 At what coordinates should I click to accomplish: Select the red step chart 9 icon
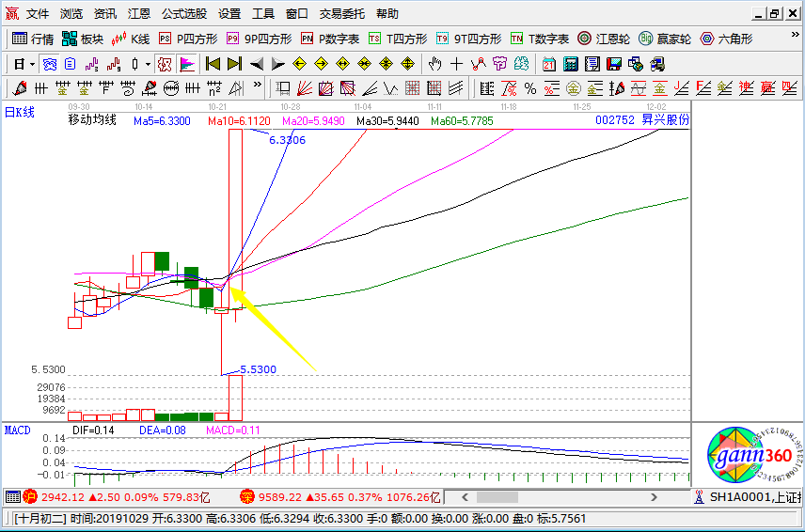[114, 64]
